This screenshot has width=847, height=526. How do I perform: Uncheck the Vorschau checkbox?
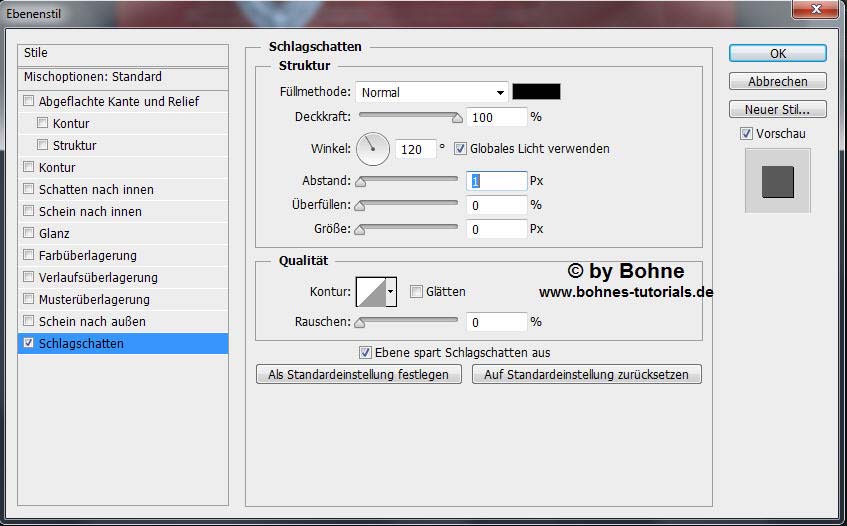(746, 134)
